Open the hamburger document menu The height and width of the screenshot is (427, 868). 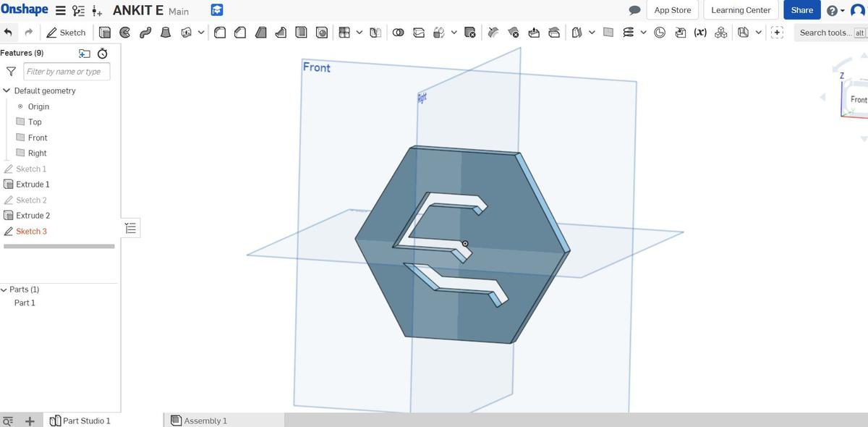[61, 11]
